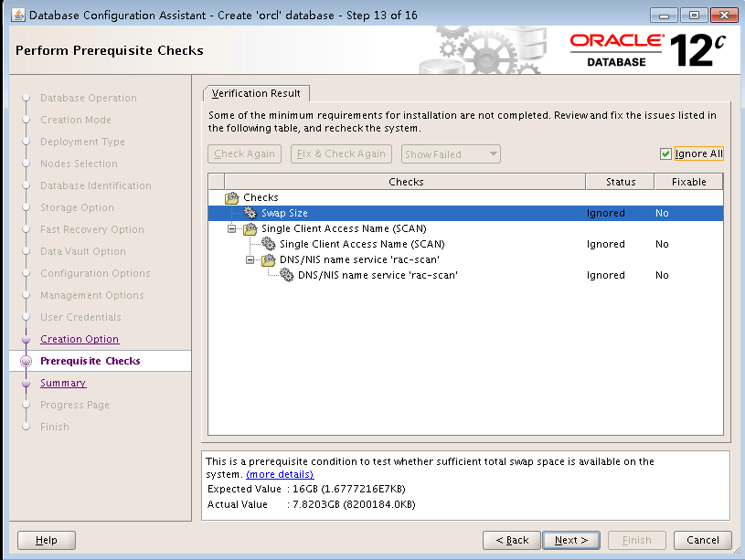The height and width of the screenshot is (560, 745).
Task: Open the Show Failed dropdown
Action: pyautogui.click(x=451, y=153)
